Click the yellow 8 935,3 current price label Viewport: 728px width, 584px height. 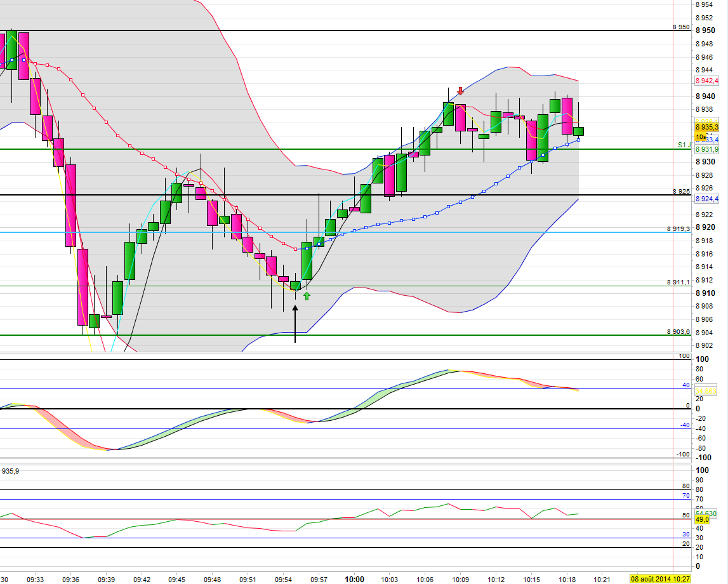coord(706,127)
